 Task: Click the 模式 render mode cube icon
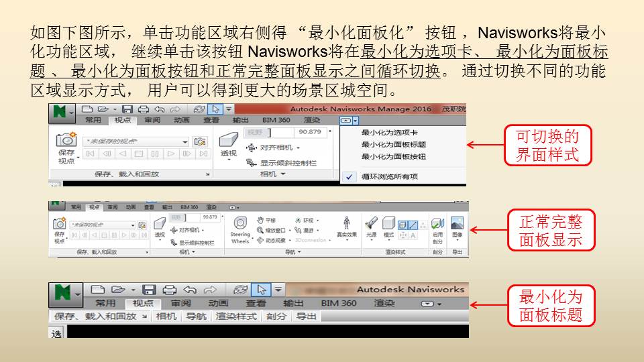click(388, 223)
